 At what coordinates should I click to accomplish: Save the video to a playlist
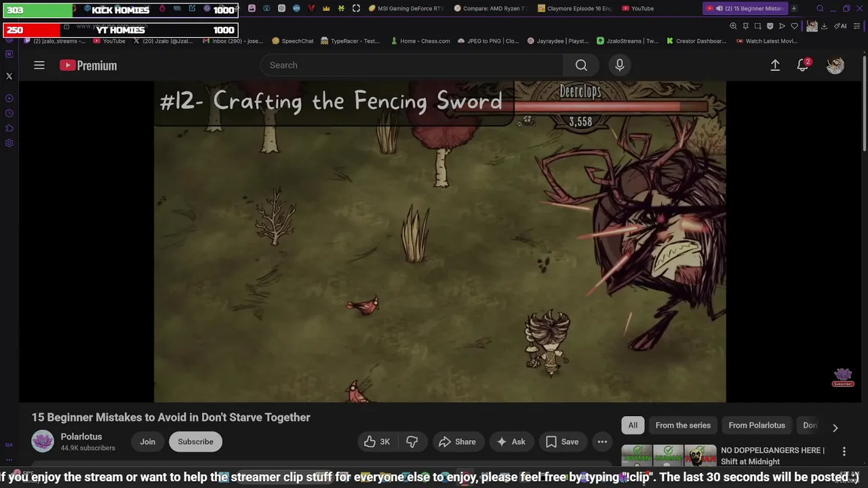click(x=562, y=442)
